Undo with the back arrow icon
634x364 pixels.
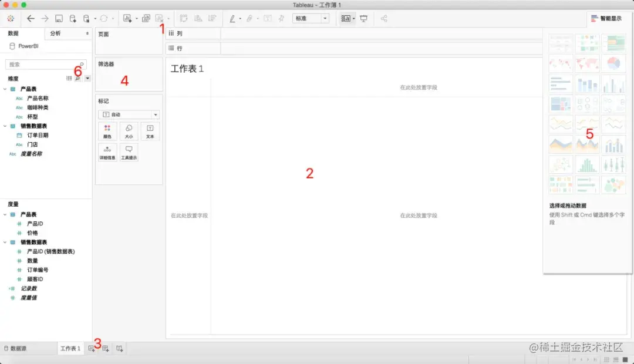click(x=31, y=18)
